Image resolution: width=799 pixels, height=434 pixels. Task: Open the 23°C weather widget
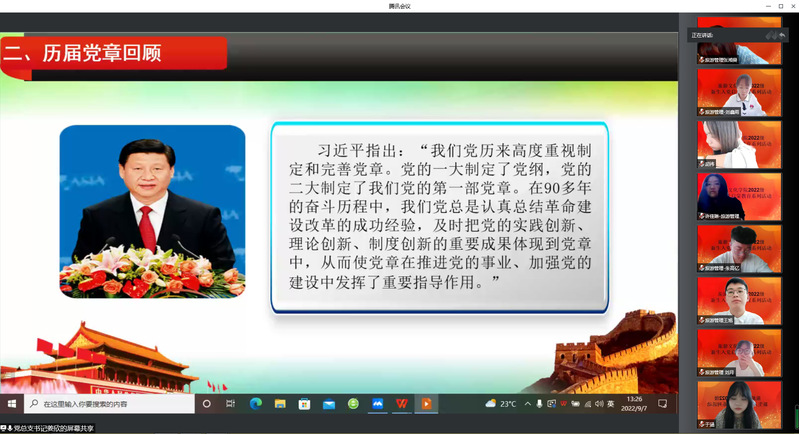501,404
